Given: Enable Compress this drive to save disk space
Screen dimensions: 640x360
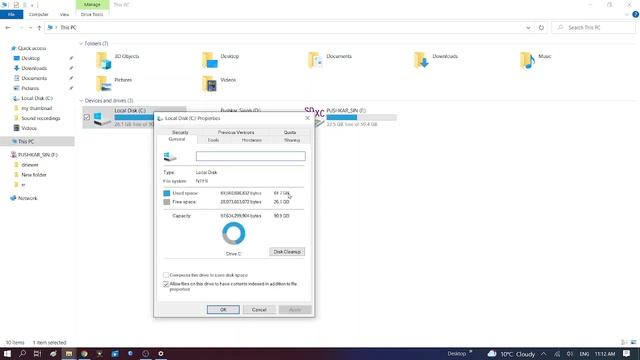Looking at the screenshot, I should (x=166, y=275).
